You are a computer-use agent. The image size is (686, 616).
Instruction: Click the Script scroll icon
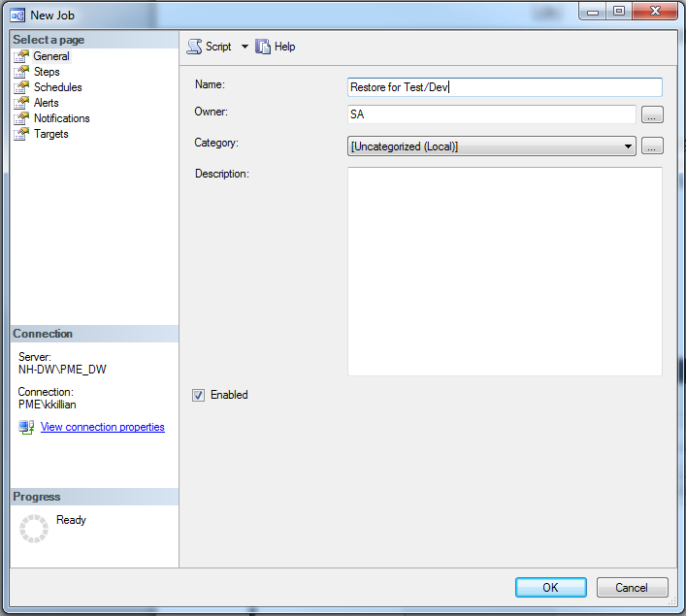tap(194, 47)
